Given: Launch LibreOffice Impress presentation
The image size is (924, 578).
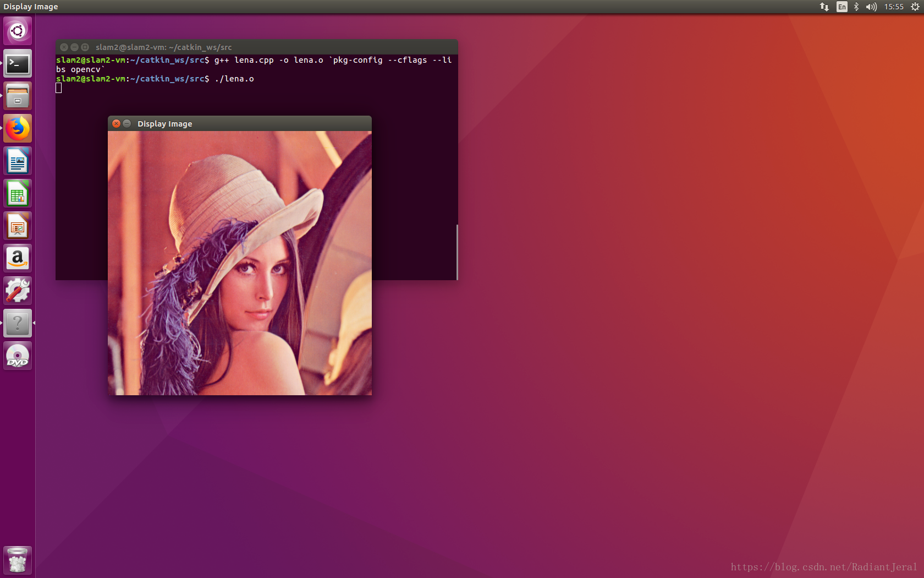Looking at the screenshot, I should [18, 226].
